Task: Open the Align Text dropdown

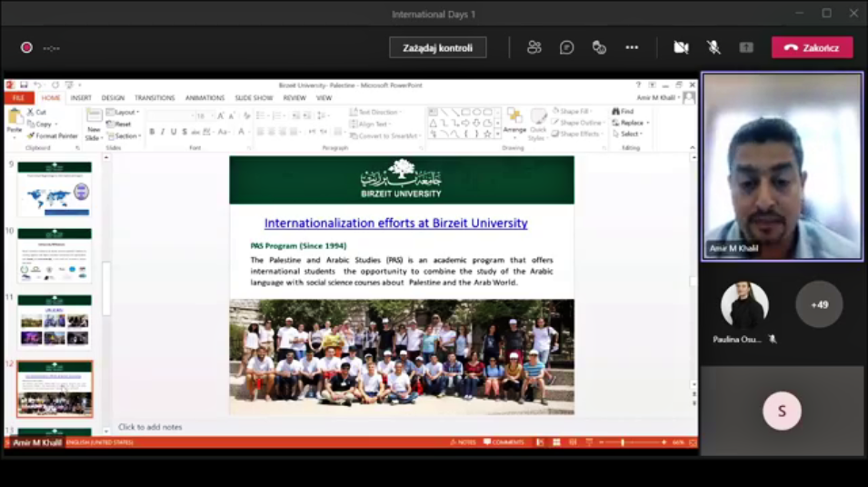Action: pyautogui.click(x=370, y=124)
